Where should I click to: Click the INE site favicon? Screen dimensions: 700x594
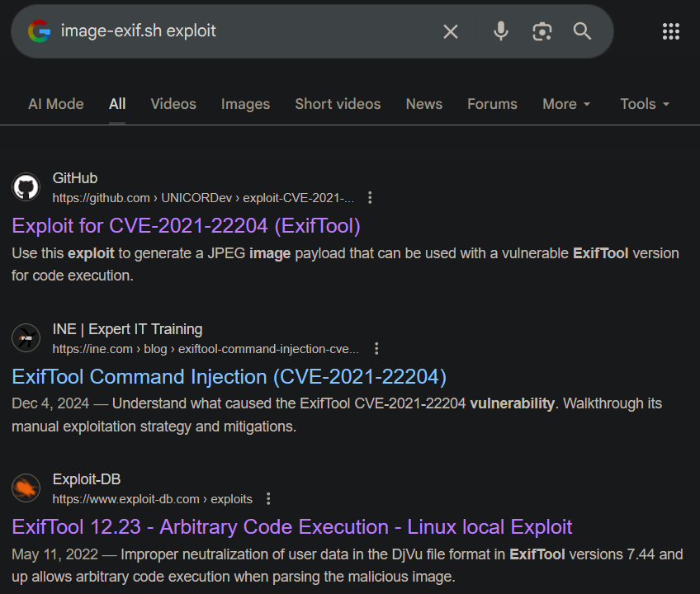[26, 338]
